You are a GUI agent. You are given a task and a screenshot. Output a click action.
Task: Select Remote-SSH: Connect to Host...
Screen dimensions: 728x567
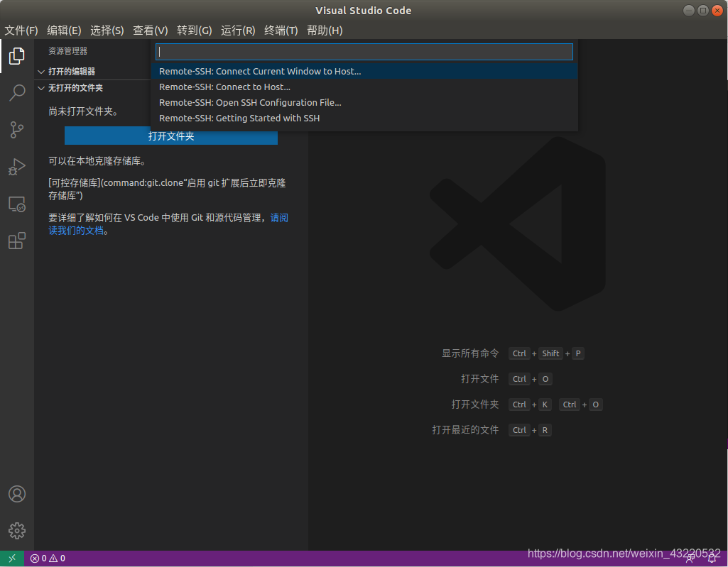[364, 87]
